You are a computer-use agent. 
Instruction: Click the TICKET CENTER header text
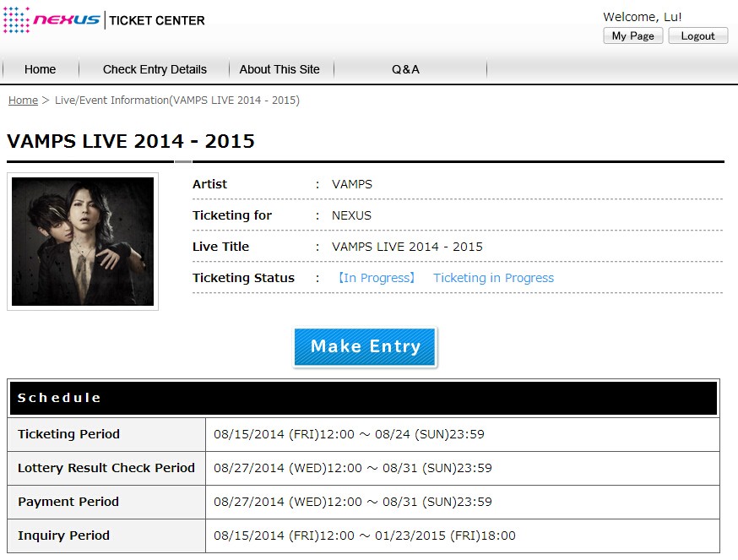[x=157, y=20]
